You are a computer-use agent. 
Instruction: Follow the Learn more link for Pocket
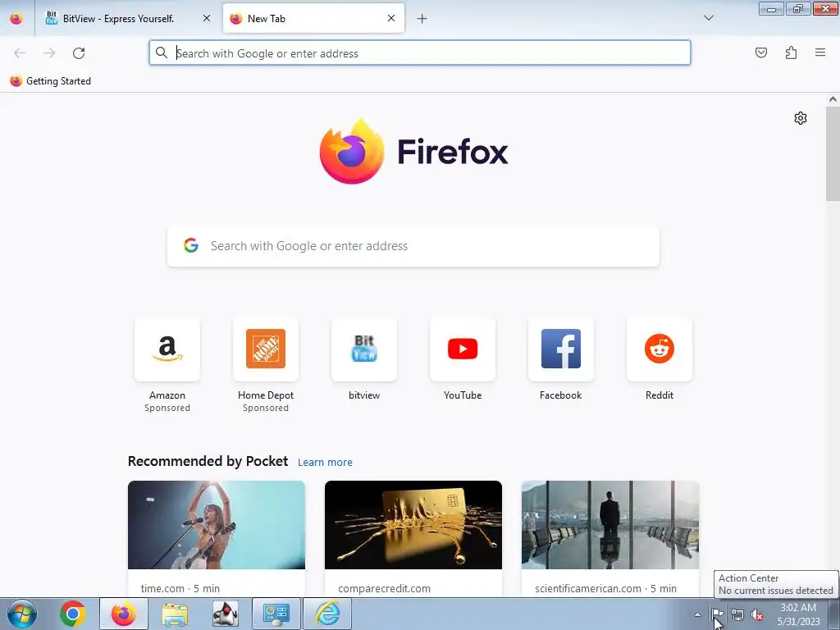point(325,463)
